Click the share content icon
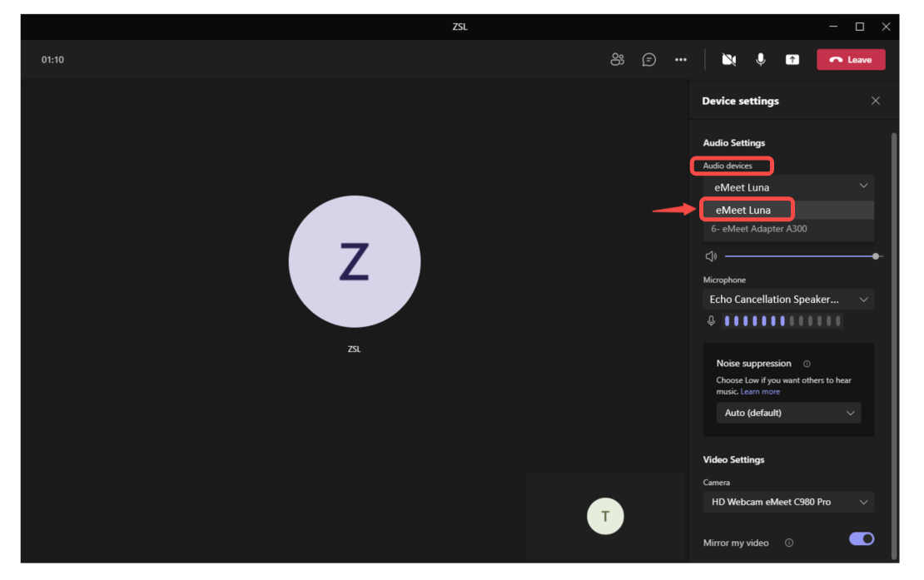The height and width of the screenshot is (580, 924). 792,60
